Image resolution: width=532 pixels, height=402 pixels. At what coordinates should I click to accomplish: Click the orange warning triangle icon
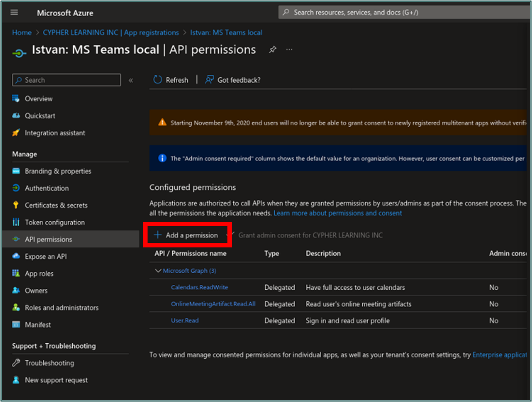[x=162, y=123]
